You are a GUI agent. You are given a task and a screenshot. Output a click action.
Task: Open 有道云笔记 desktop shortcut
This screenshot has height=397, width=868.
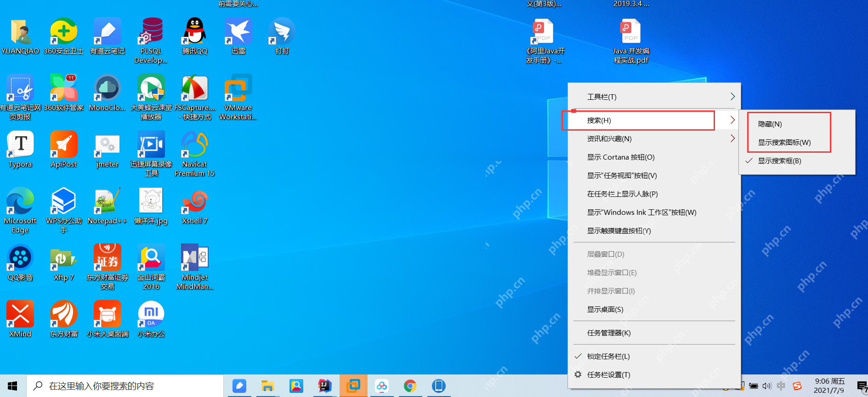pos(108,31)
